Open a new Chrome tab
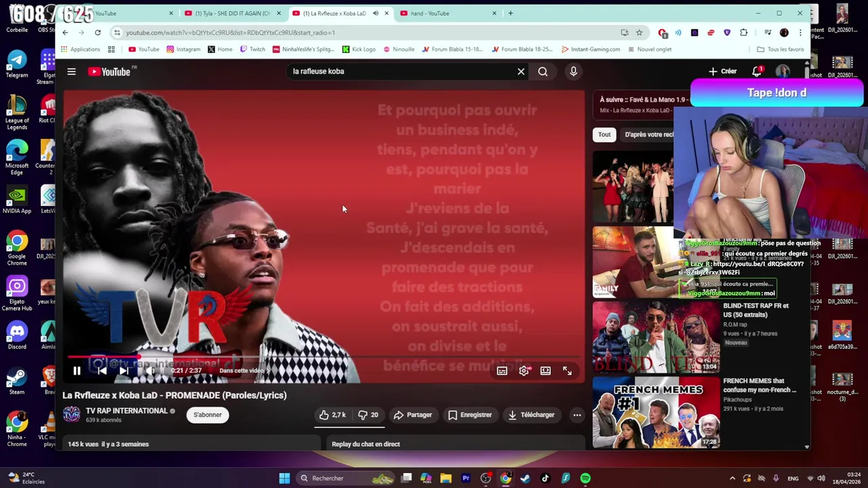 (x=511, y=13)
